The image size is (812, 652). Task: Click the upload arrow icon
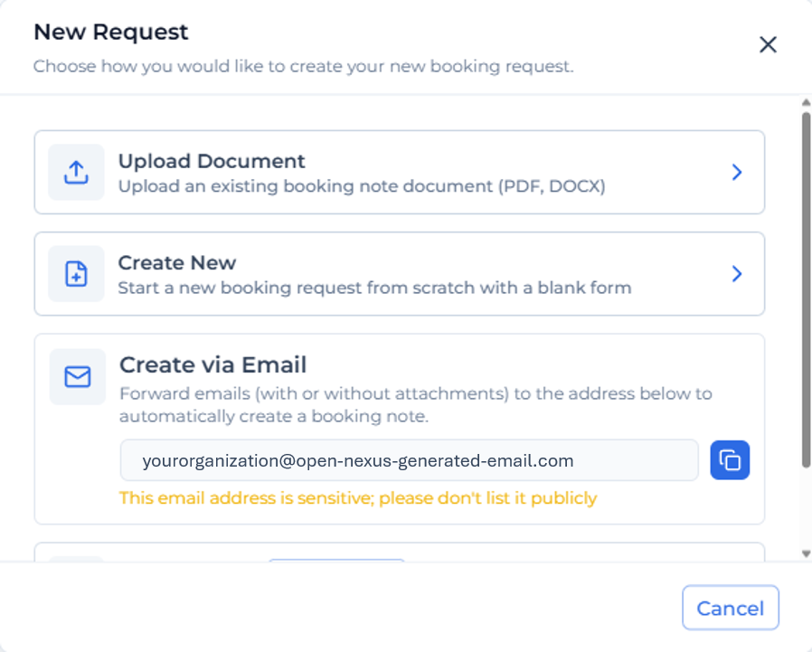(76, 172)
